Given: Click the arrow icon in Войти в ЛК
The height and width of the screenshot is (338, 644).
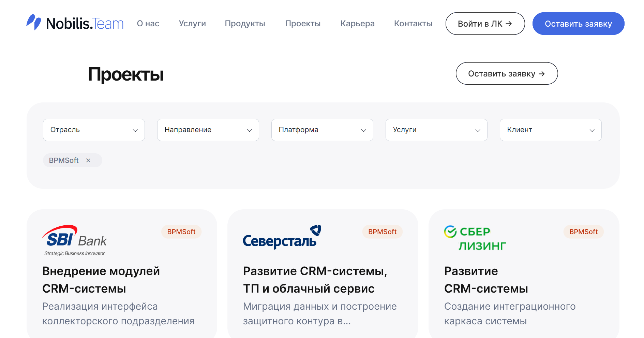Looking at the screenshot, I should (x=509, y=24).
